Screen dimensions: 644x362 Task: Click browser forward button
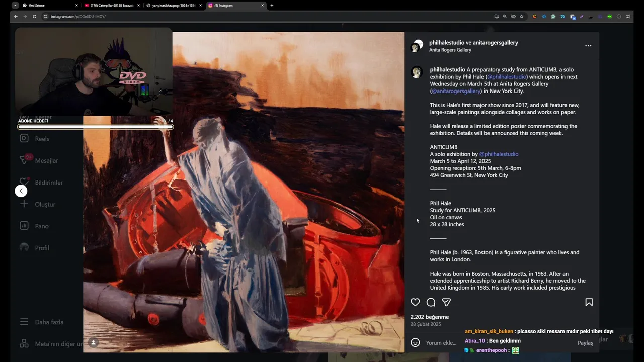[x=25, y=16]
